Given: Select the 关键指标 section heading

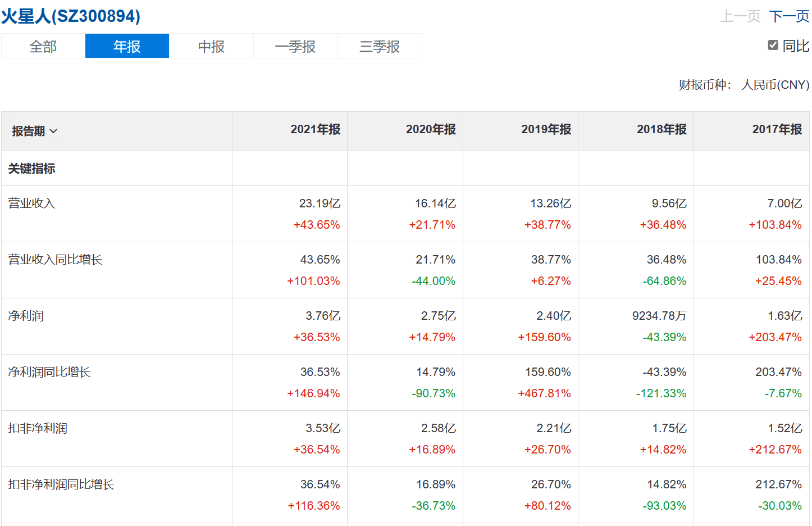Looking at the screenshot, I should pyautogui.click(x=31, y=169).
